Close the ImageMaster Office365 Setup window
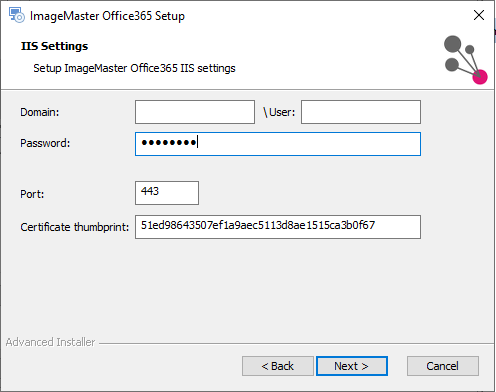The width and height of the screenshot is (496, 392). pos(479,15)
